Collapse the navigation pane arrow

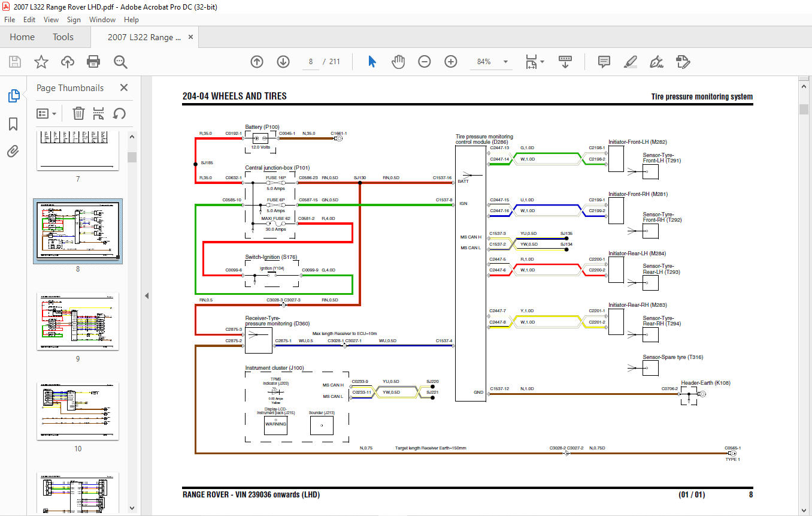(x=146, y=295)
